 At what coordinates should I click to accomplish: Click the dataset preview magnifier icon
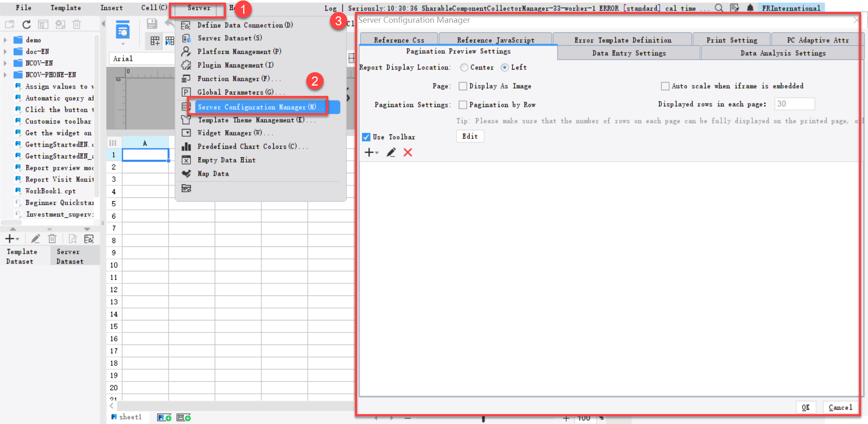point(73,239)
